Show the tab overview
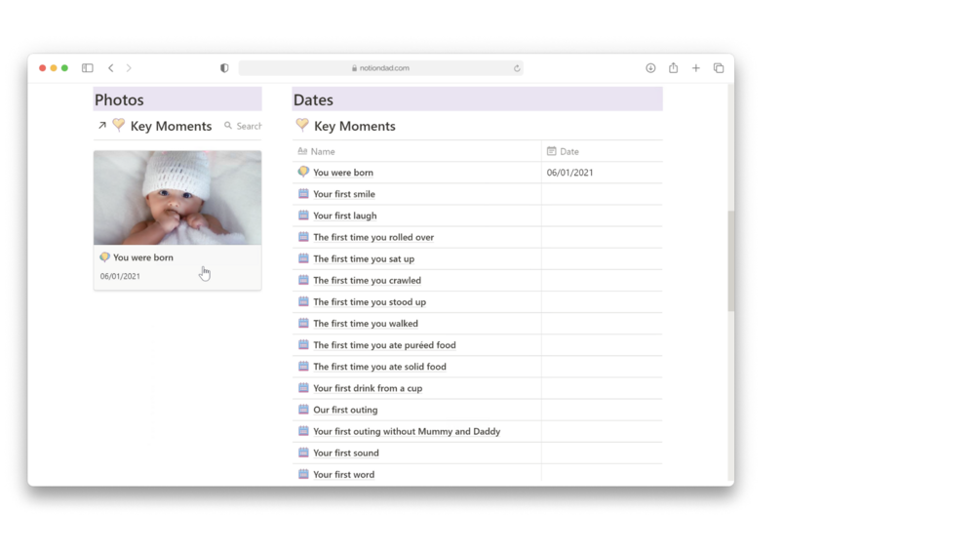Image resolution: width=980 pixels, height=551 pixels. [719, 68]
